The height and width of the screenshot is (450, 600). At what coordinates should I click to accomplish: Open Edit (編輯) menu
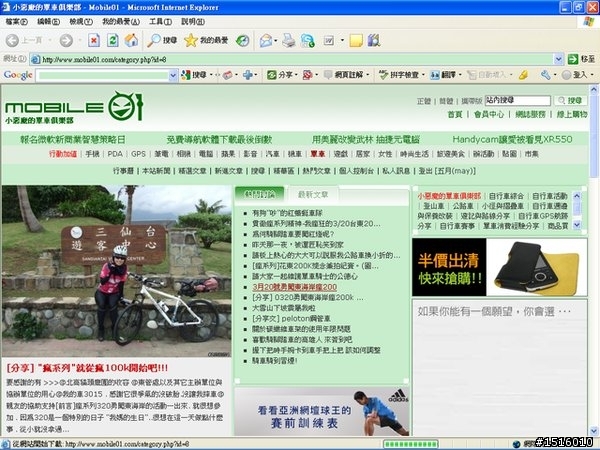pos(48,22)
